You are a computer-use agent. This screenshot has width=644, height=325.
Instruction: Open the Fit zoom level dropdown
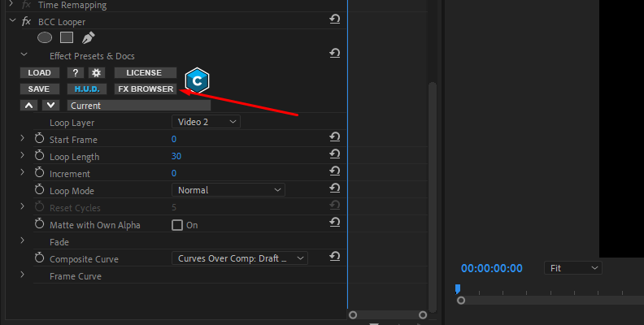tap(573, 268)
